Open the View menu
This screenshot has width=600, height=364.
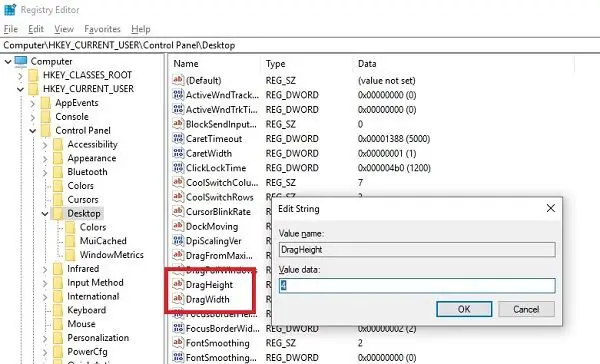coord(64,29)
